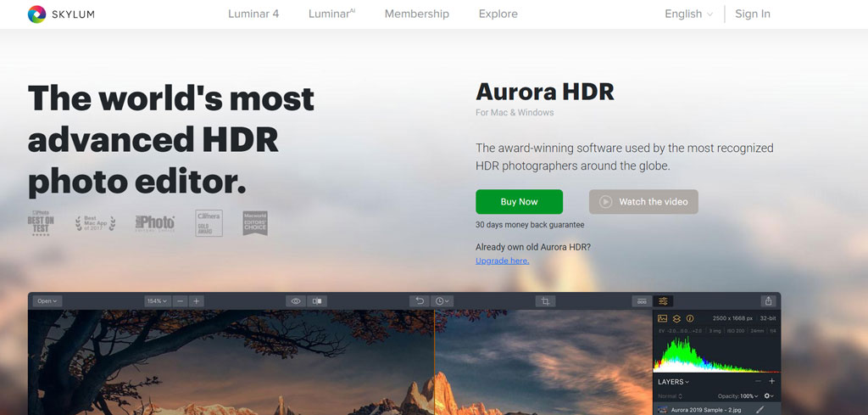Click the green Buy Now button
Image resolution: width=868 pixels, height=415 pixels.
tap(520, 202)
